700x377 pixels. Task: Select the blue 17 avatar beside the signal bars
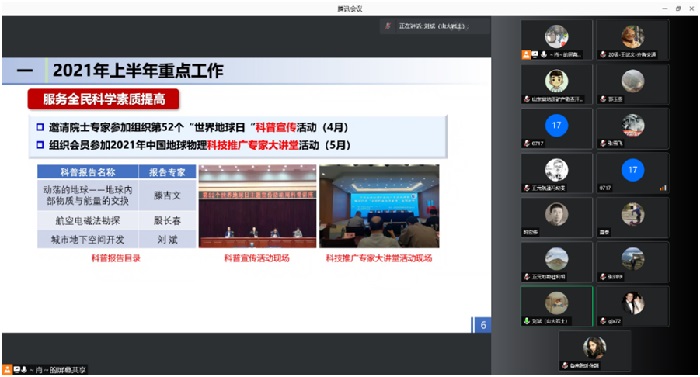(x=633, y=170)
